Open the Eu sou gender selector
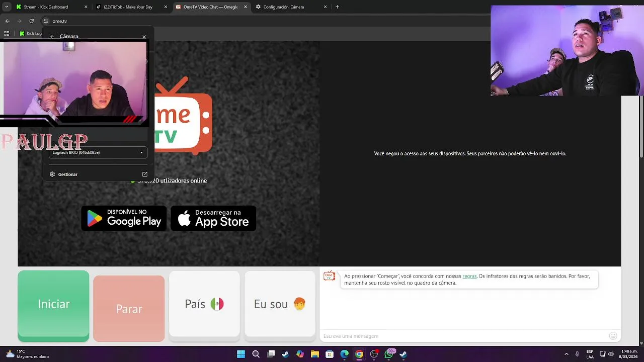Image resolution: width=644 pixels, height=362 pixels. [280, 304]
